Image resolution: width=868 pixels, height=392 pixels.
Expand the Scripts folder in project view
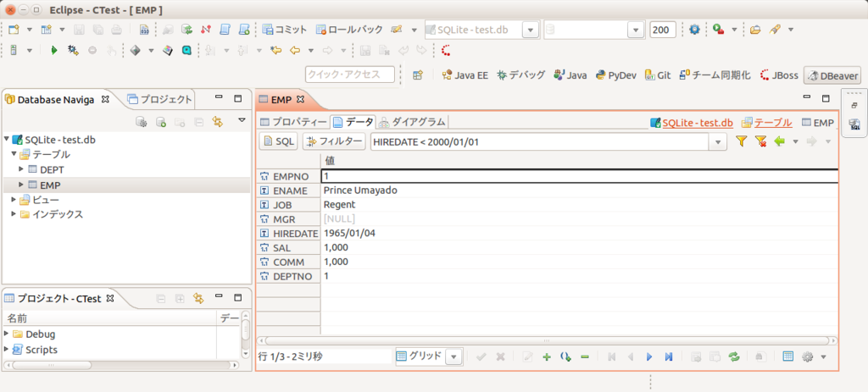pyautogui.click(x=7, y=350)
